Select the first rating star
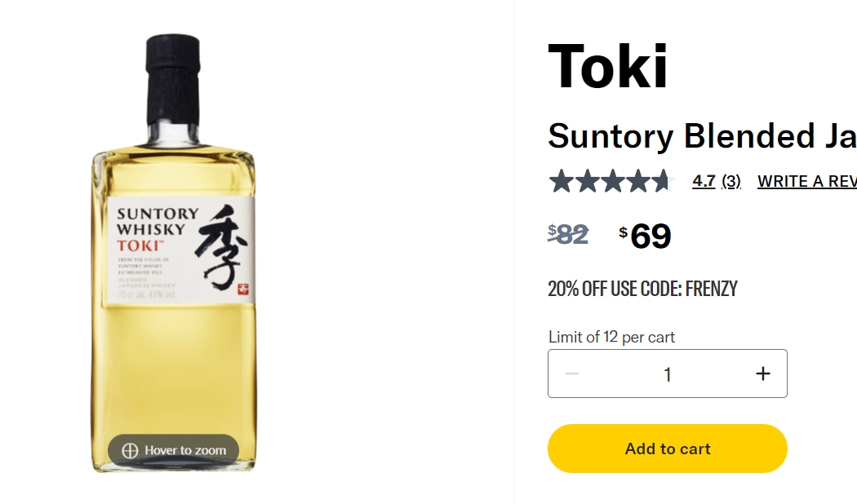Image resolution: width=857 pixels, height=504 pixels. coord(562,181)
